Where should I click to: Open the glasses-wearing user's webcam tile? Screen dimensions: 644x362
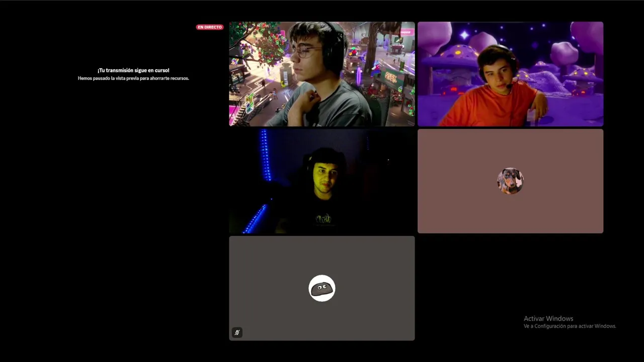[x=322, y=74]
